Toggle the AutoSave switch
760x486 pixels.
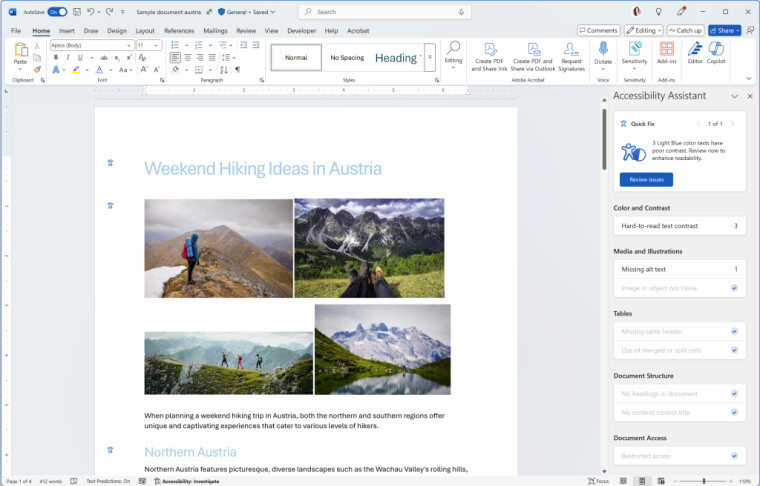(57, 12)
